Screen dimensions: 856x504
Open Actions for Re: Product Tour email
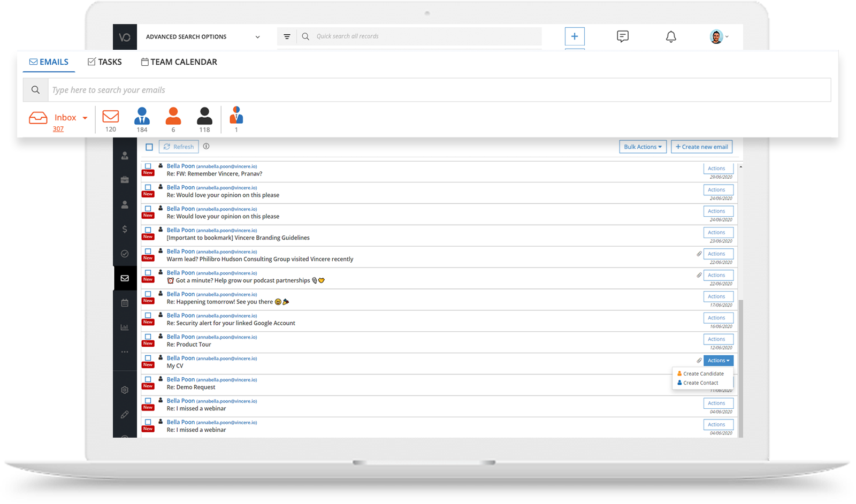click(x=718, y=339)
